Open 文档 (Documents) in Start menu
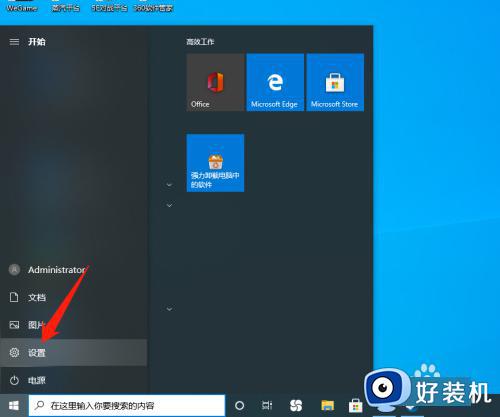Image resolution: width=500 pixels, height=417 pixels. [x=73, y=297]
